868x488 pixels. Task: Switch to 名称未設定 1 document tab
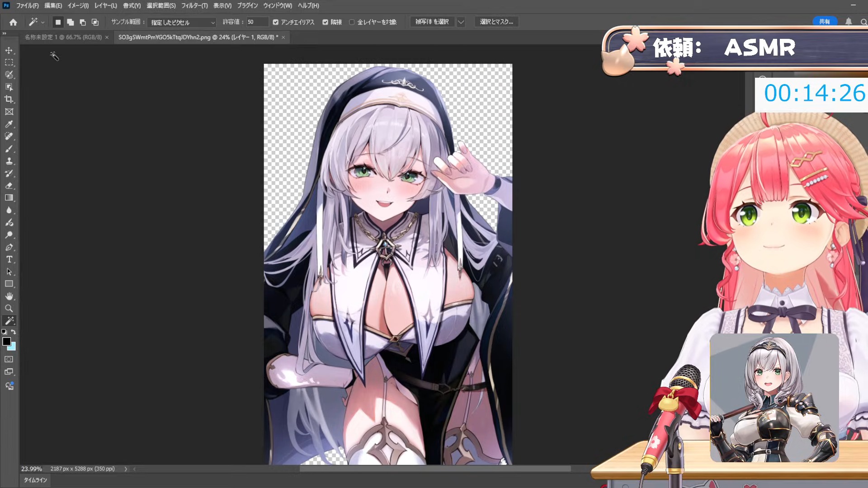[63, 37]
